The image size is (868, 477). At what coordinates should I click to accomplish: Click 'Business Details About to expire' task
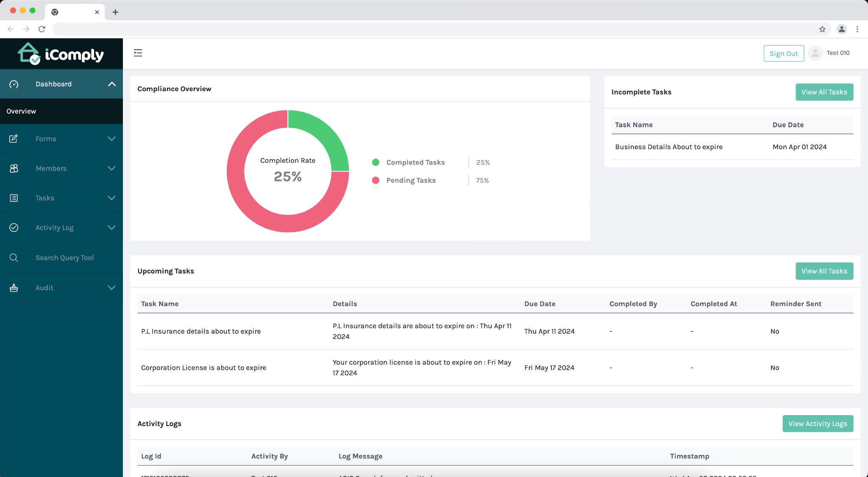[x=669, y=147]
